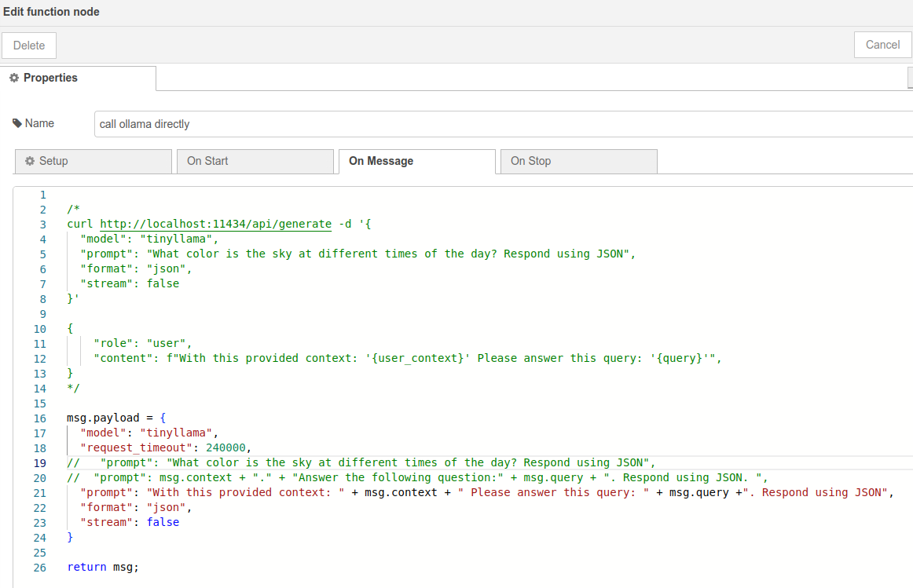Click the Setup tab gear icon

coord(30,161)
